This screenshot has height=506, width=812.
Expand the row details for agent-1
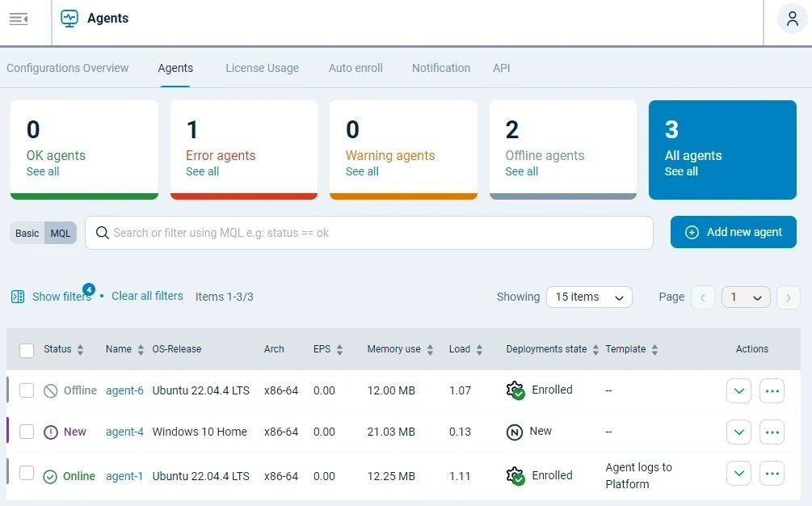pyautogui.click(x=738, y=473)
